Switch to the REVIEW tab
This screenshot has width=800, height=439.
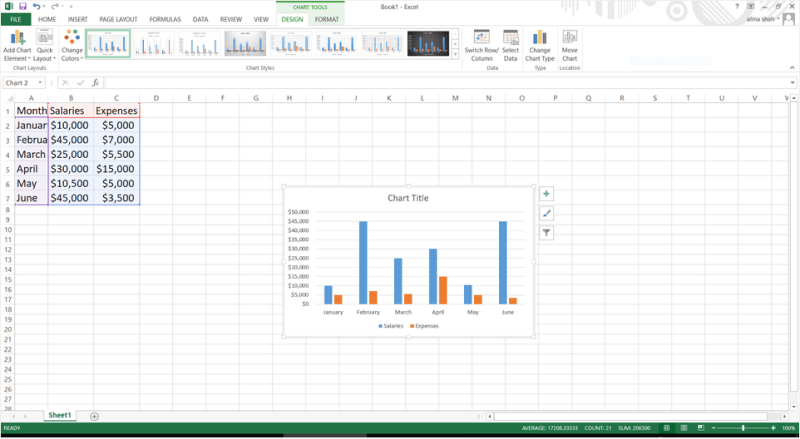click(x=231, y=19)
